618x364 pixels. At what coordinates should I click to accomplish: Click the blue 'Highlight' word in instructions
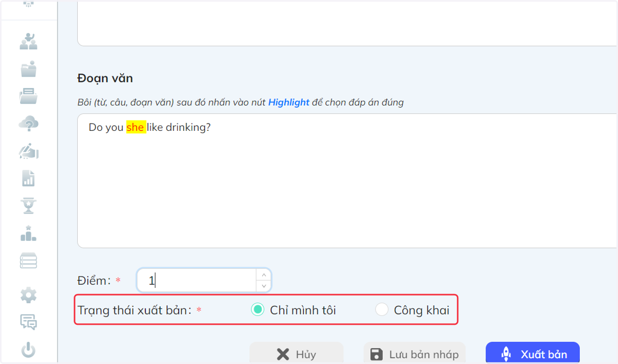(x=289, y=102)
